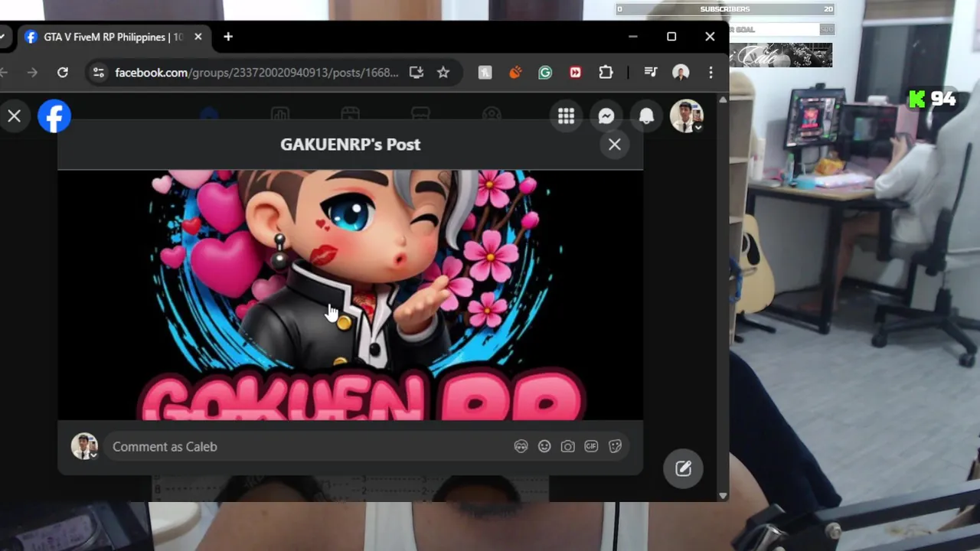The height and width of the screenshot is (551, 980).
Task: Click the facebook.com address bar URL
Action: pos(256,72)
